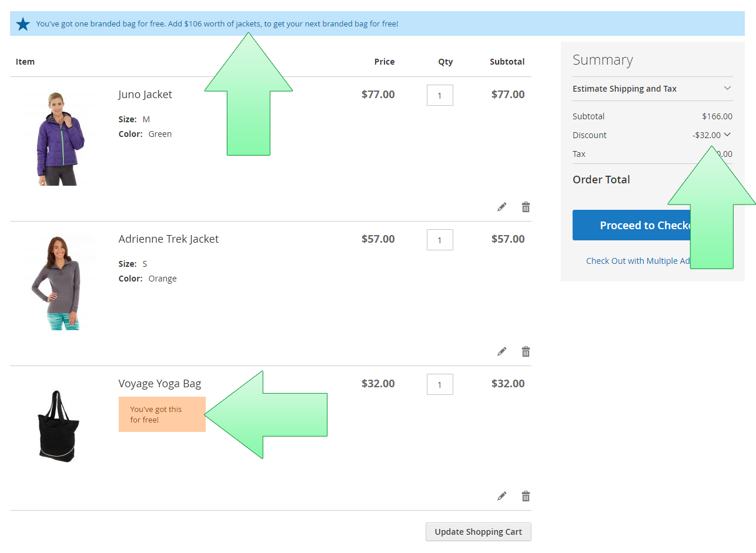Screen dimensions: 756x553
Task: Click the Adrienne Trek Jacket product image
Action: point(58,282)
